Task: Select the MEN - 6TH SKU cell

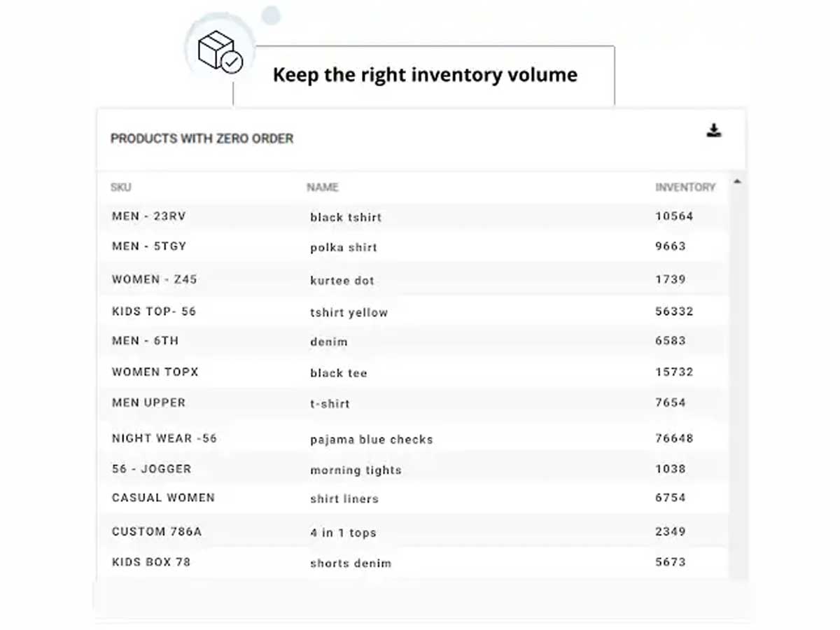Action: (x=146, y=341)
